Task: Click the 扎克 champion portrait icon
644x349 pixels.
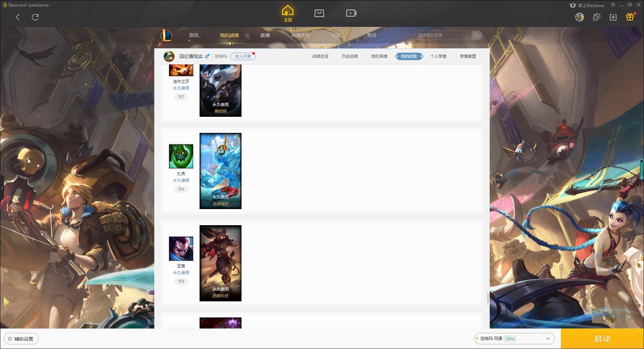Action: coord(181,156)
